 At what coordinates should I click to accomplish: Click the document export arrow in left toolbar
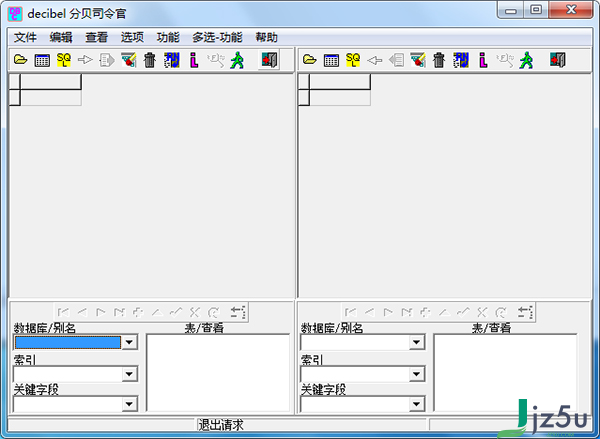point(107,60)
